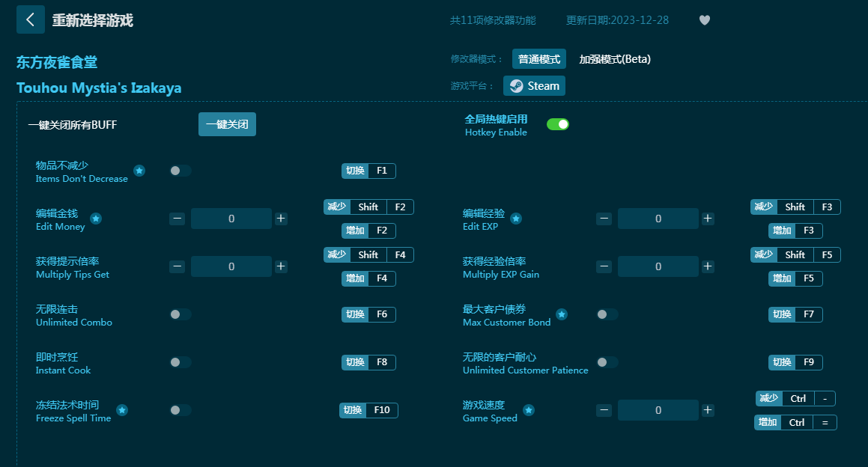Select 加强模式(Beta) enhanced mode tab
Screen dimensions: 868x467
[614, 59]
